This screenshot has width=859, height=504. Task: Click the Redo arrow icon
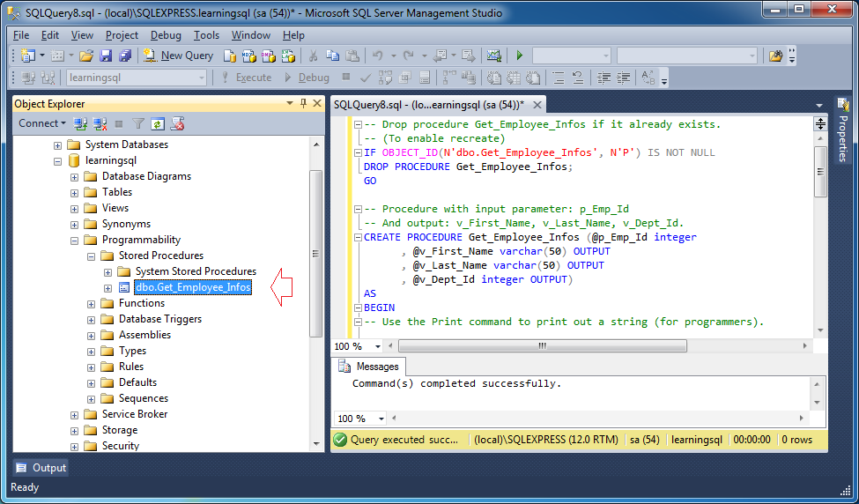tap(408, 56)
